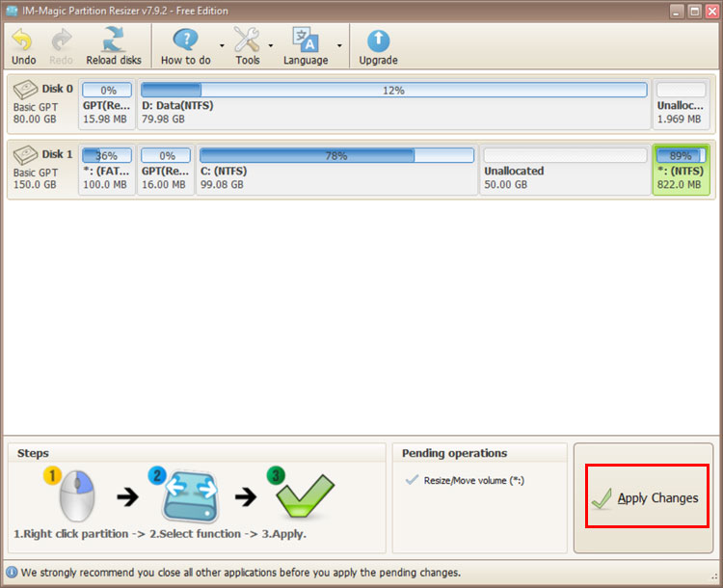
Task: Click the Undo arrow icon
Action: (22, 40)
